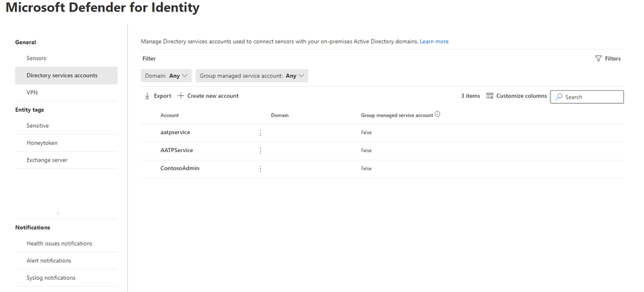
Task: Click the Export download icon
Action: tap(147, 96)
